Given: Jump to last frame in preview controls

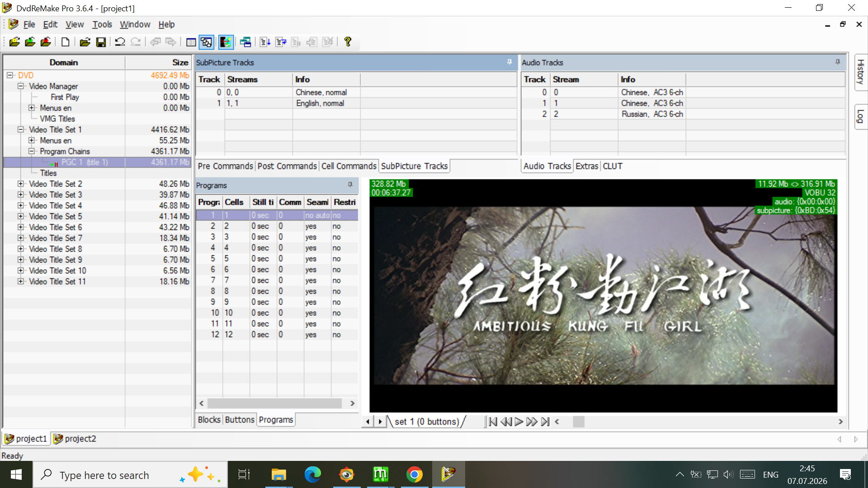Looking at the screenshot, I should click(x=545, y=422).
